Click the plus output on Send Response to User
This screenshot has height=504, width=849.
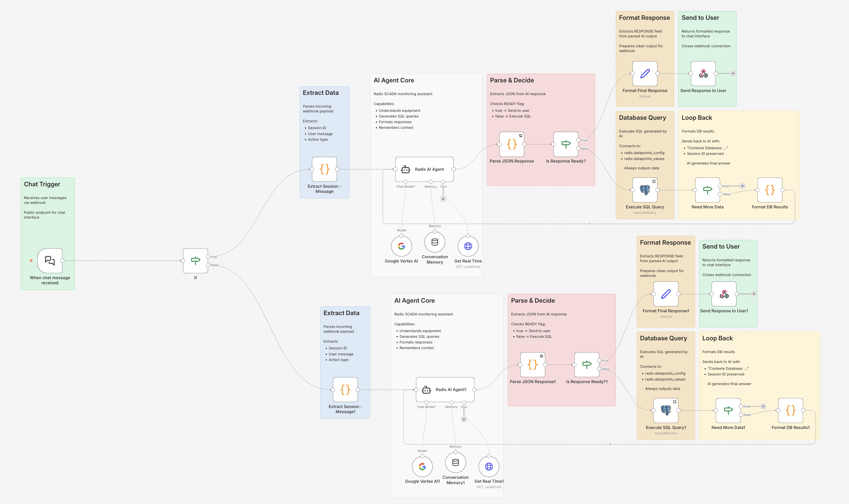pos(733,73)
